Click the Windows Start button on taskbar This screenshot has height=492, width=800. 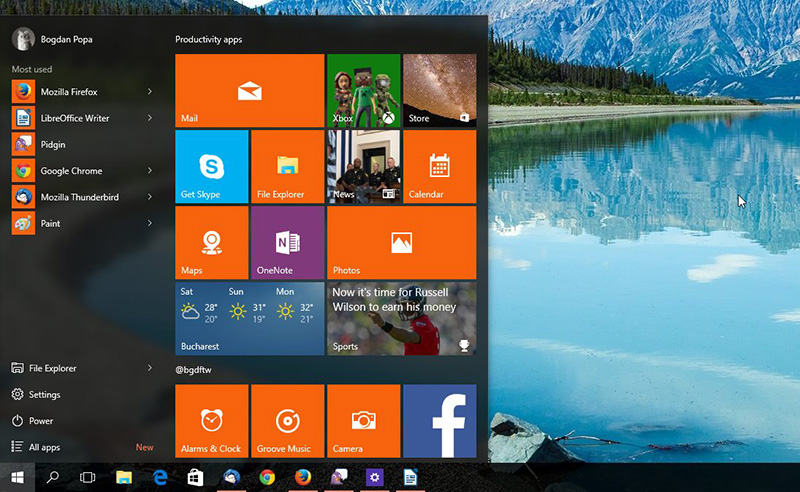point(17,478)
